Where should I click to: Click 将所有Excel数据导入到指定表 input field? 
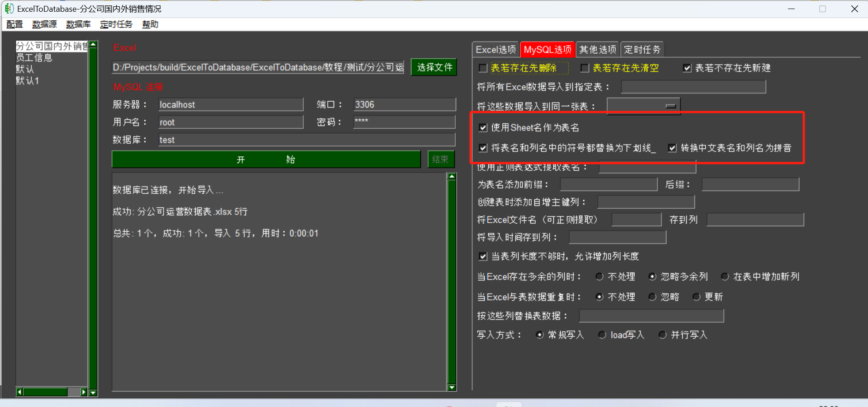click(693, 87)
